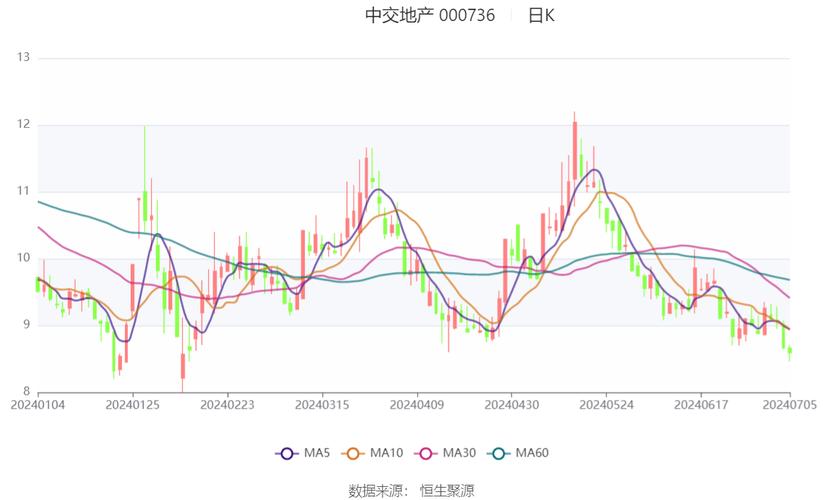Image resolution: width=823 pixels, height=500 pixels.
Task: Hide the MA30 series via its legend text
Action: pyautogui.click(x=459, y=453)
